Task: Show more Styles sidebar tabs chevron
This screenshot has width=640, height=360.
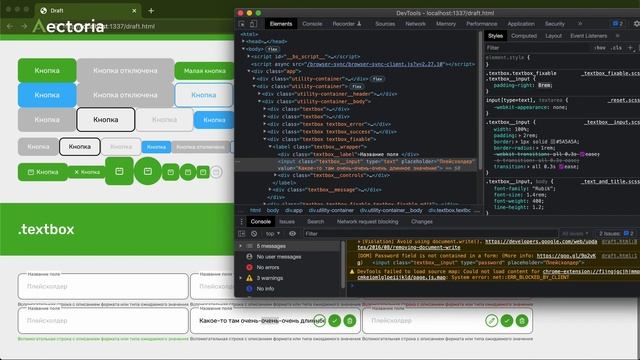Action: click(x=618, y=36)
